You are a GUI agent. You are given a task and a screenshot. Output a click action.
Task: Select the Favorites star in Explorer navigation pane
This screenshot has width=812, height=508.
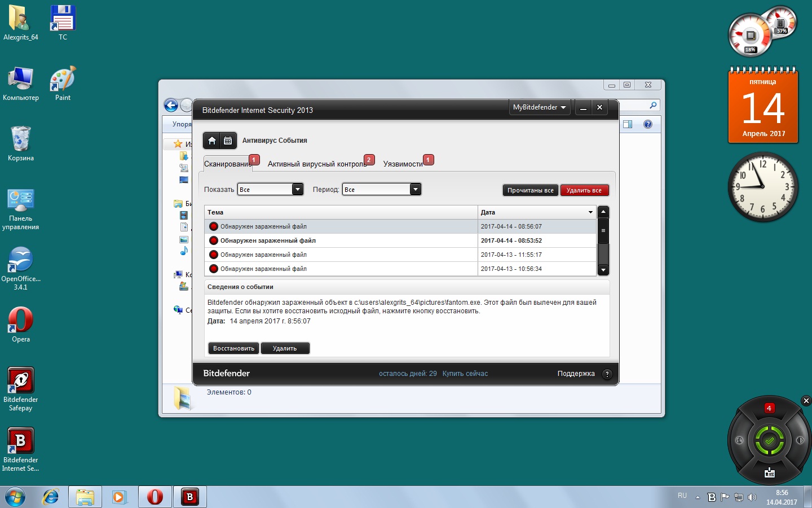tap(178, 144)
